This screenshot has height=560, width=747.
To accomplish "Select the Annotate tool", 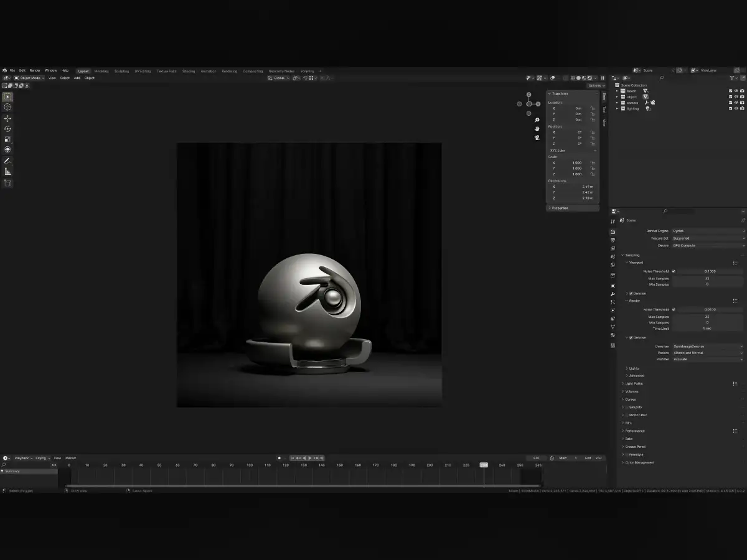I will pyautogui.click(x=7, y=161).
